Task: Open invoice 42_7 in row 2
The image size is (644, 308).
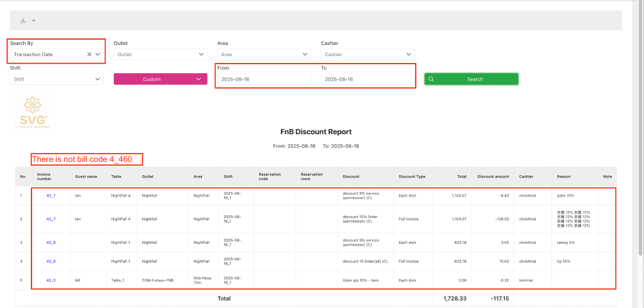Action: pyautogui.click(x=51, y=219)
